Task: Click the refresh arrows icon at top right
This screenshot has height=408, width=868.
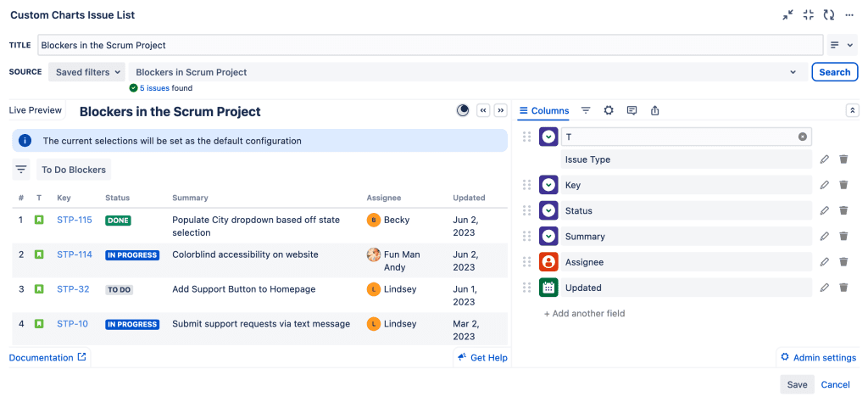Action: 828,15
